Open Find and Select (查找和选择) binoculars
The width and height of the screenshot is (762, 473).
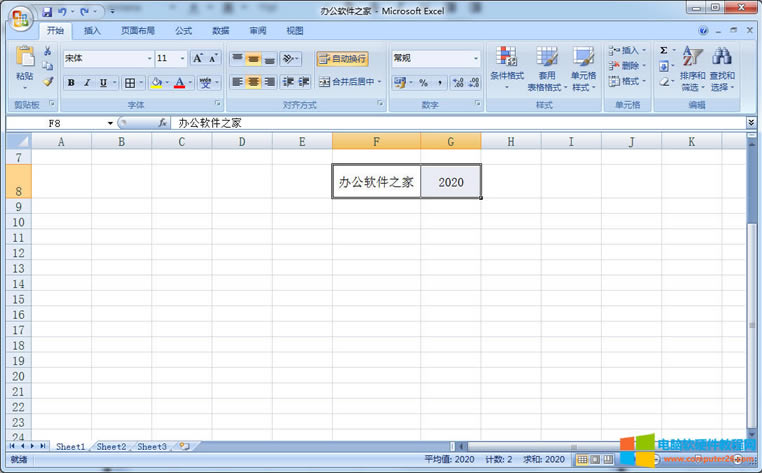click(721, 67)
